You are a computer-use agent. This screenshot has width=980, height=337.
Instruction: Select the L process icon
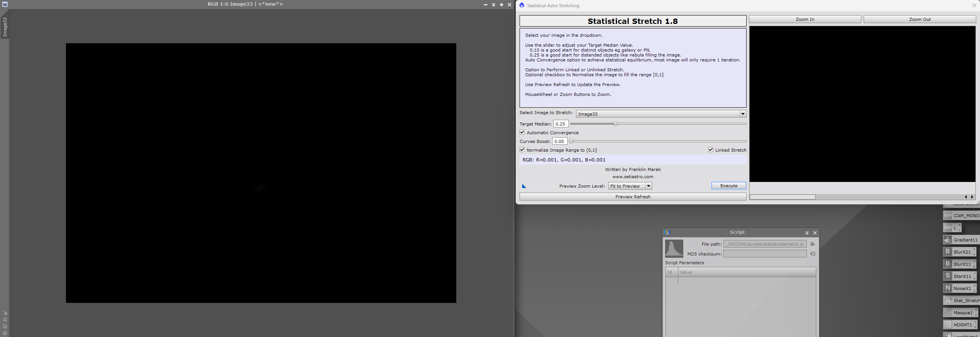tap(952, 227)
